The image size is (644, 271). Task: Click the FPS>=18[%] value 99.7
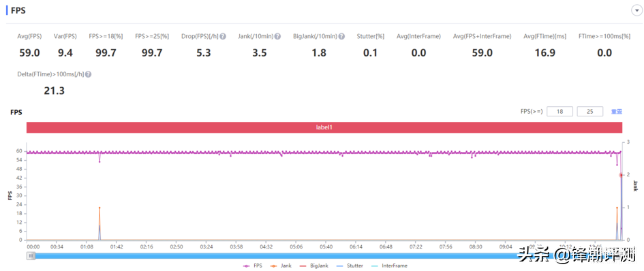pyautogui.click(x=106, y=52)
